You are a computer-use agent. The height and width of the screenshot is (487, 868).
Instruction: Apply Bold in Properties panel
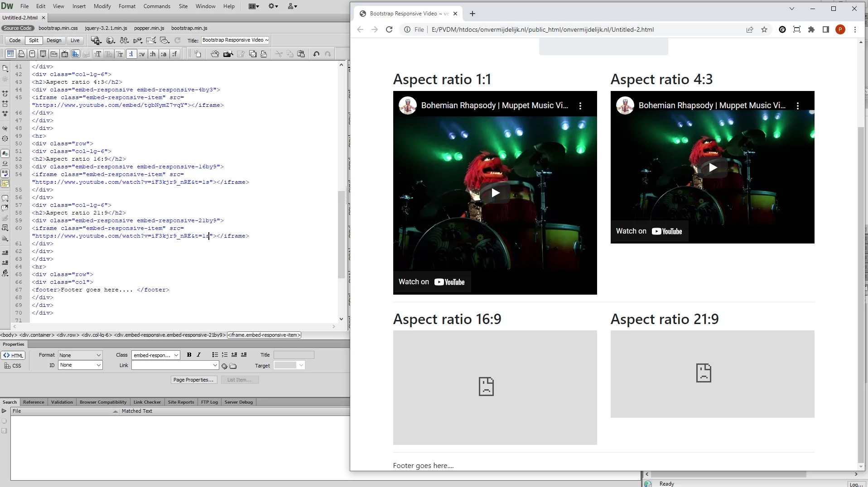tap(189, 355)
